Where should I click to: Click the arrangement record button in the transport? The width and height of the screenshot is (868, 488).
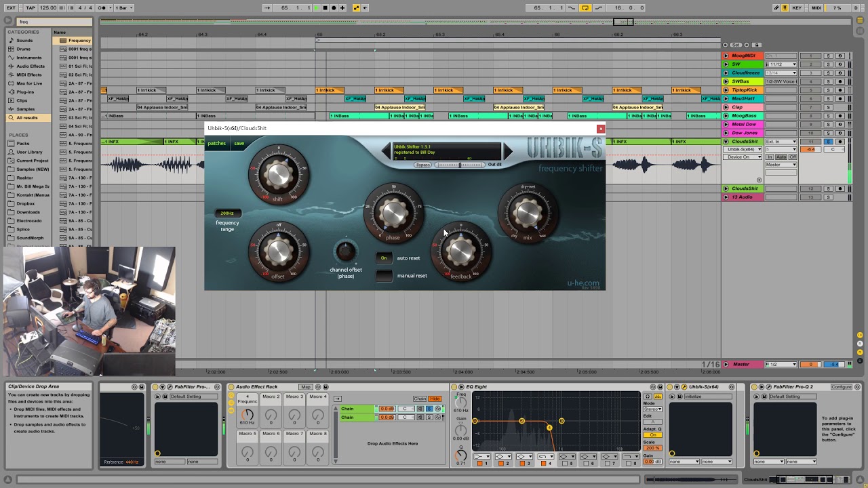(334, 7)
